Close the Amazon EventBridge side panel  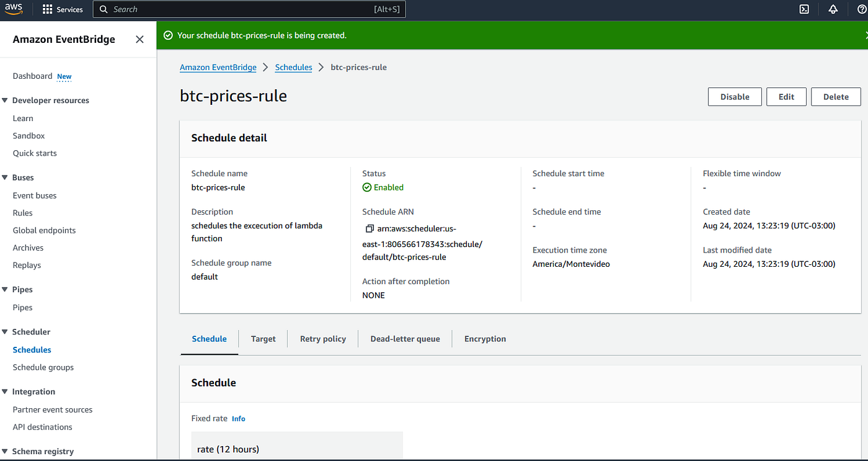coord(139,39)
